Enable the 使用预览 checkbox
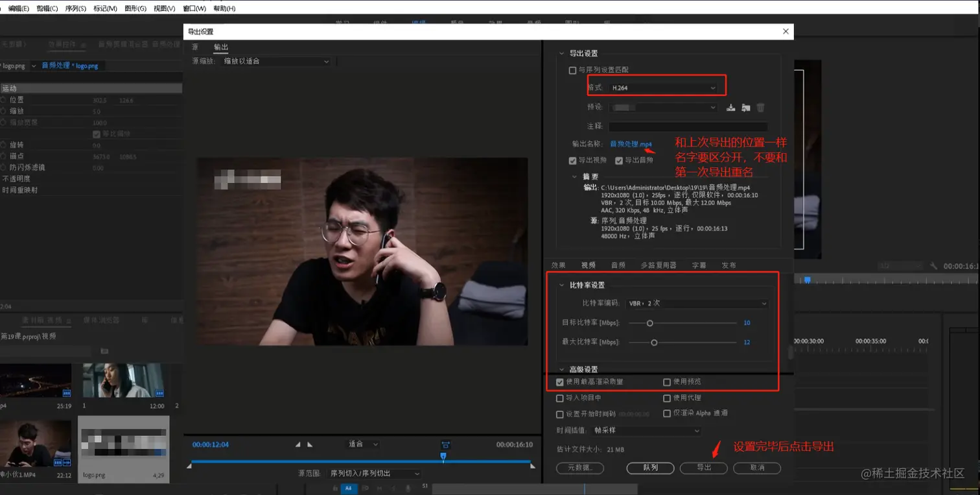The height and width of the screenshot is (495, 980). point(667,382)
